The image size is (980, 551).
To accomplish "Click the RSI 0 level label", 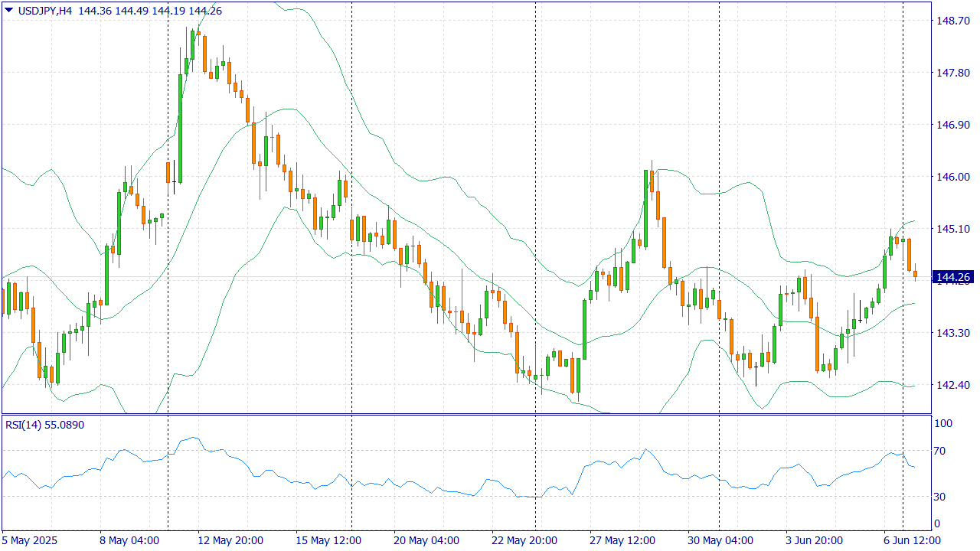I will 938,524.
